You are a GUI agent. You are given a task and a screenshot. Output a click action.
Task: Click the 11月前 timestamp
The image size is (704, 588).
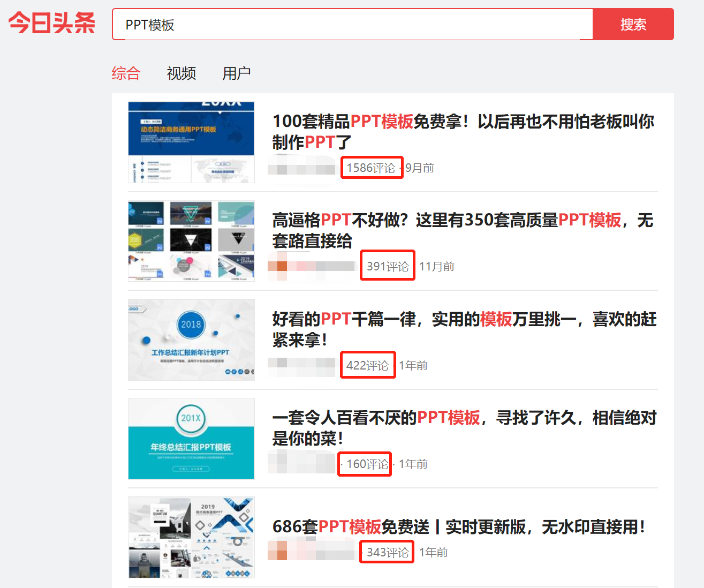437,266
